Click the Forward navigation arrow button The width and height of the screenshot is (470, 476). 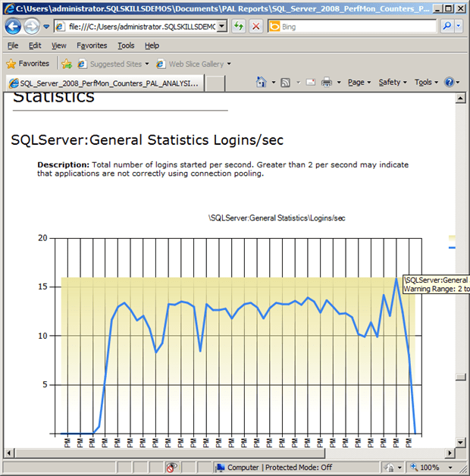tap(32, 27)
